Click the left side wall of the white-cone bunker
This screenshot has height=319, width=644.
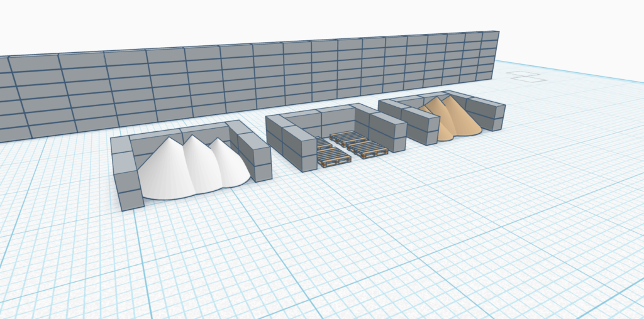[x=126, y=173]
